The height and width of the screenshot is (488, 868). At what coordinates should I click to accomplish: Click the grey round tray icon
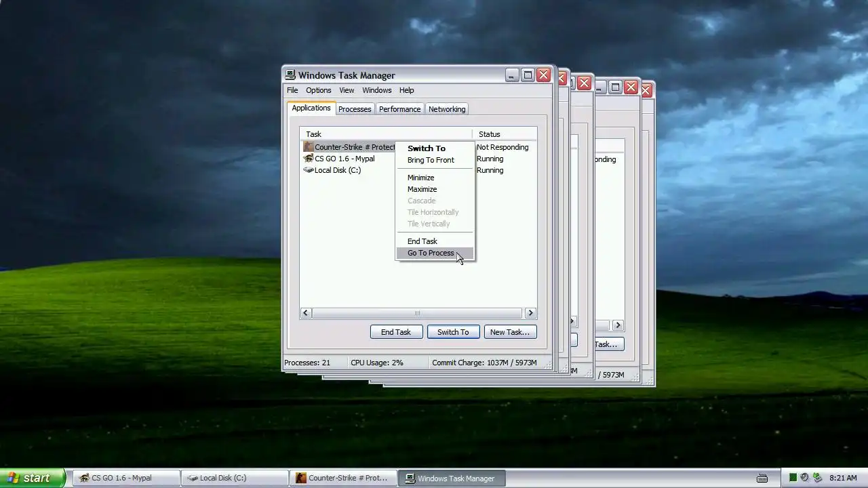804,478
